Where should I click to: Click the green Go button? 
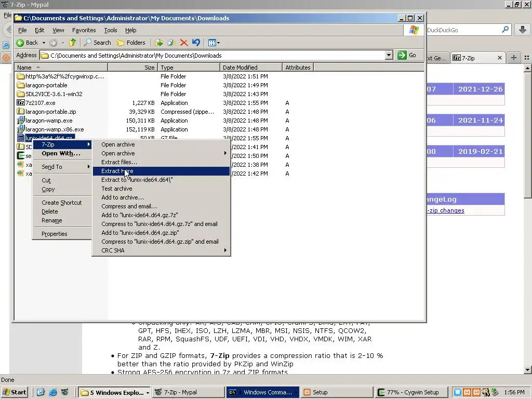[407, 55]
